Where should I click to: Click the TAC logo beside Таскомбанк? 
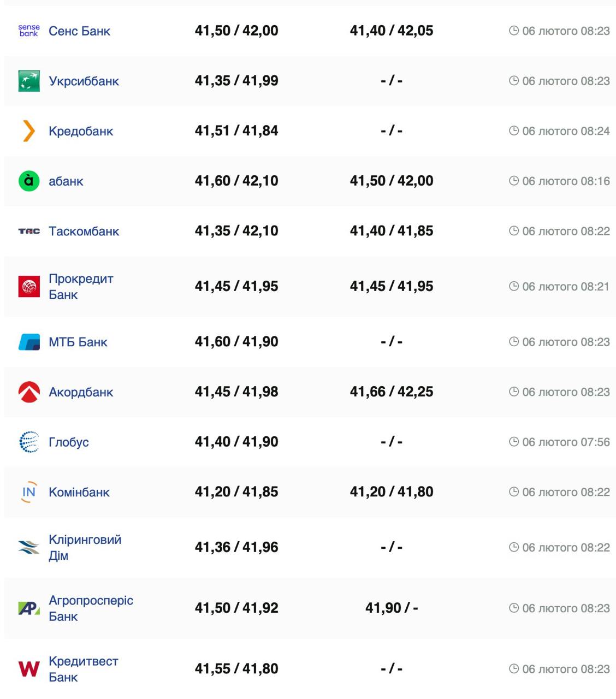pyautogui.click(x=29, y=231)
